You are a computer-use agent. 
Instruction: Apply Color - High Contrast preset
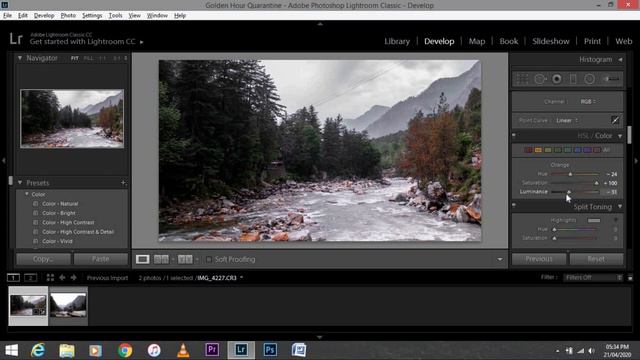(x=68, y=222)
